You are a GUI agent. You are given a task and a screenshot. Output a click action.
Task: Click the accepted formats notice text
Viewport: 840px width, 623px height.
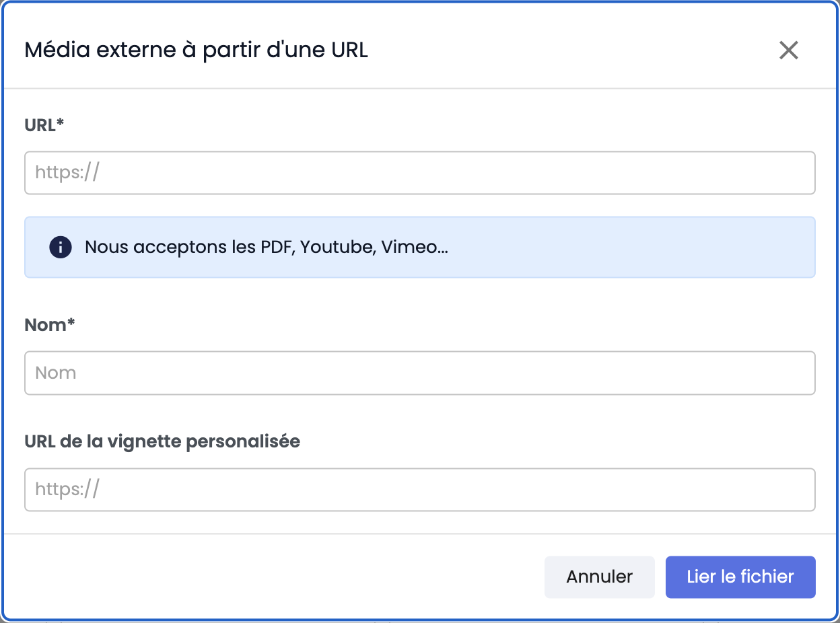[267, 247]
